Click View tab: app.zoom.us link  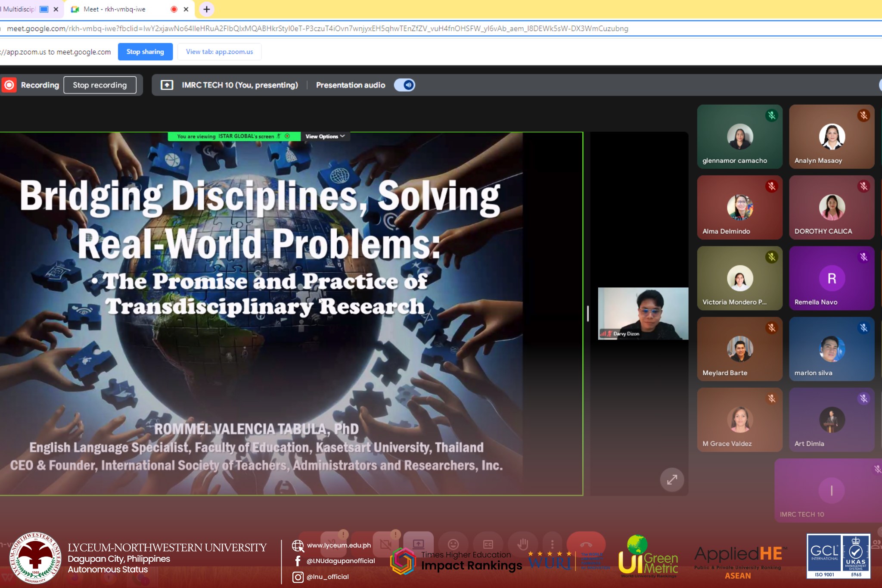(219, 52)
